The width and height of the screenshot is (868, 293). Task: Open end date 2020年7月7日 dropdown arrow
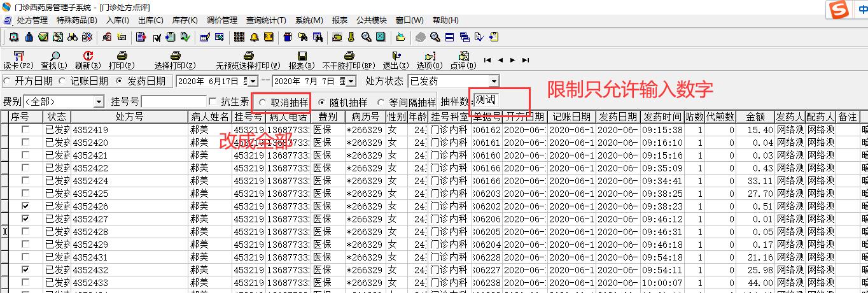coord(352,82)
